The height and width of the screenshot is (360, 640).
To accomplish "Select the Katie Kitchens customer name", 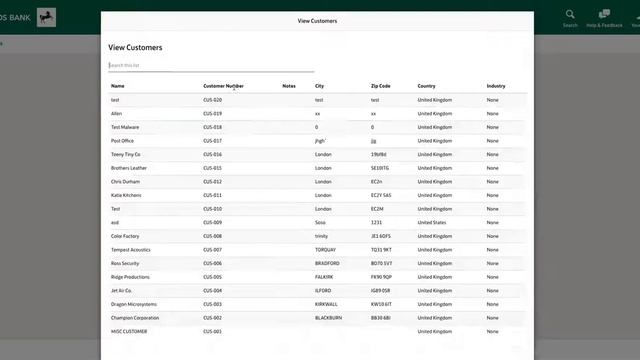I will (126, 195).
